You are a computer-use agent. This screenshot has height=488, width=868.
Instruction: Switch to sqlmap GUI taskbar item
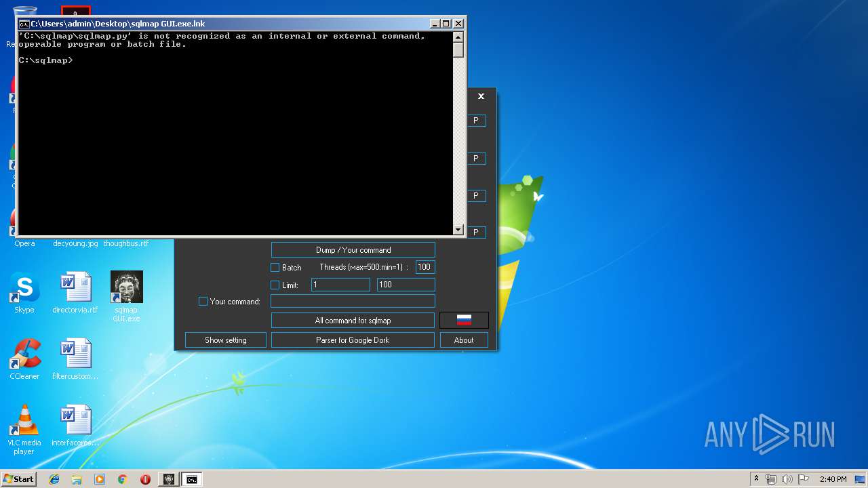(169, 479)
